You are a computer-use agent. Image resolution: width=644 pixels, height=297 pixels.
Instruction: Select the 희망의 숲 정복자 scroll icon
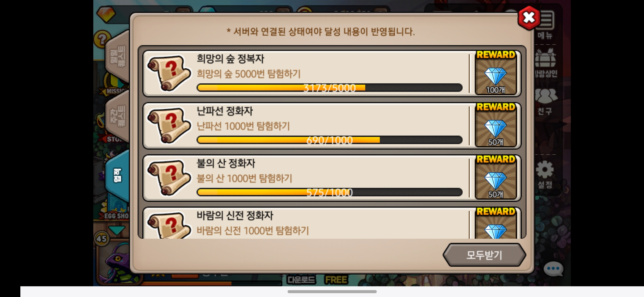pos(169,73)
